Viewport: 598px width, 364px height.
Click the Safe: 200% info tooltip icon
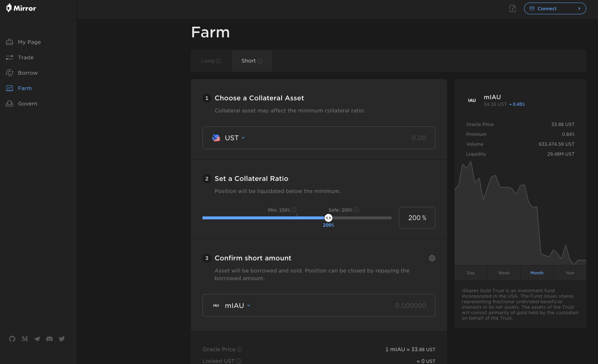356,210
